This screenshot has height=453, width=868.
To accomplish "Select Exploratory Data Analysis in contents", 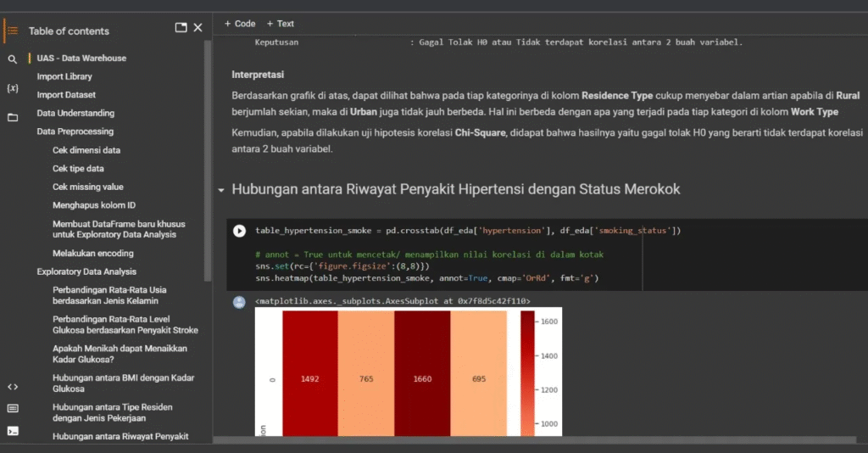I will [x=86, y=271].
